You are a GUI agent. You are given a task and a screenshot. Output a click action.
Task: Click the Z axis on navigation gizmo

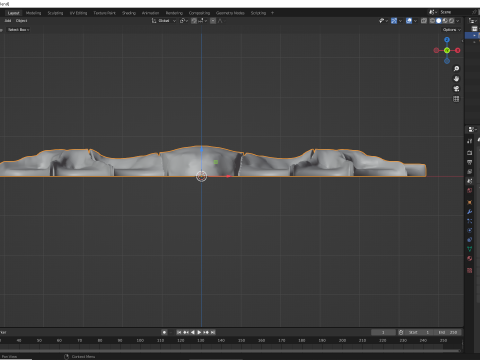click(447, 40)
